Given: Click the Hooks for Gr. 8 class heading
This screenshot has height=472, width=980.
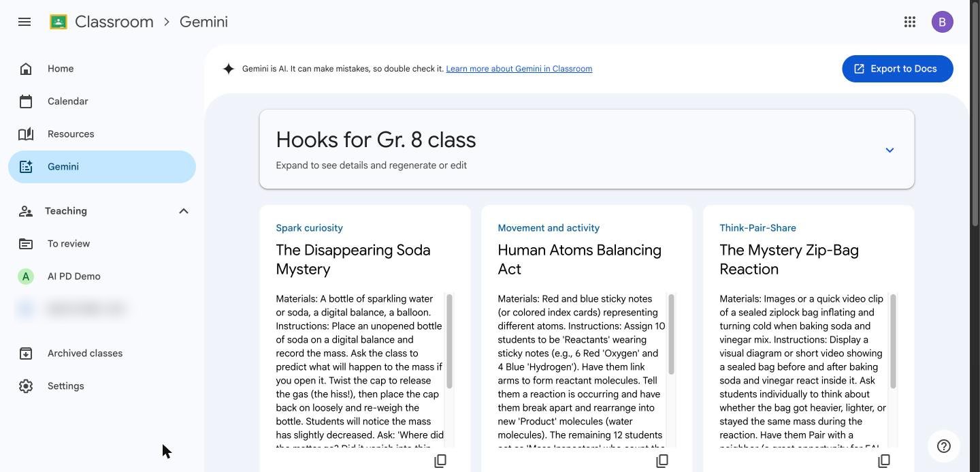Looking at the screenshot, I should pos(376,140).
